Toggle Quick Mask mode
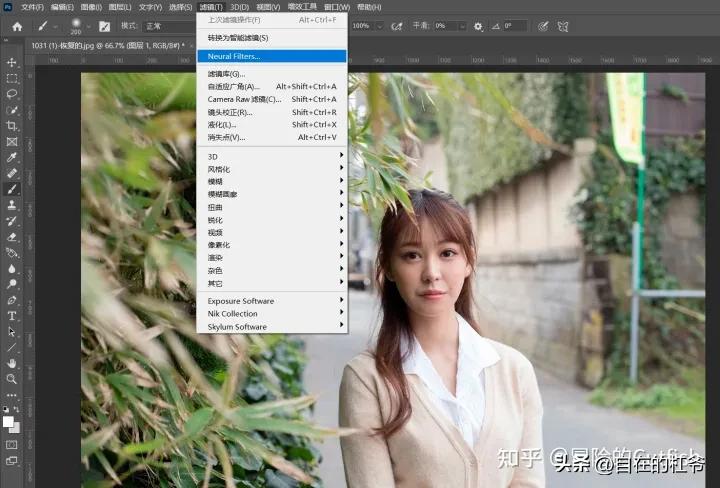This screenshot has width=720, height=488. (12, 444)
